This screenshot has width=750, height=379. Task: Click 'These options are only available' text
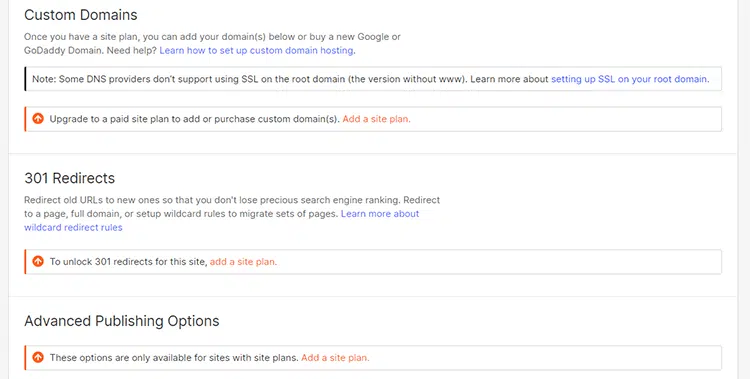click(x=174, y=357)
